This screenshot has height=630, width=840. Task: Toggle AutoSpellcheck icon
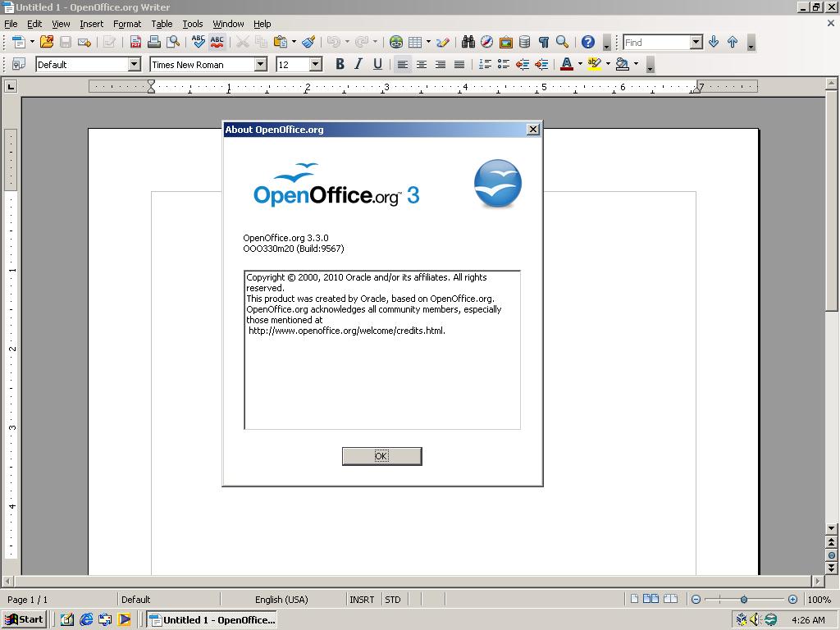click(217, 42)
